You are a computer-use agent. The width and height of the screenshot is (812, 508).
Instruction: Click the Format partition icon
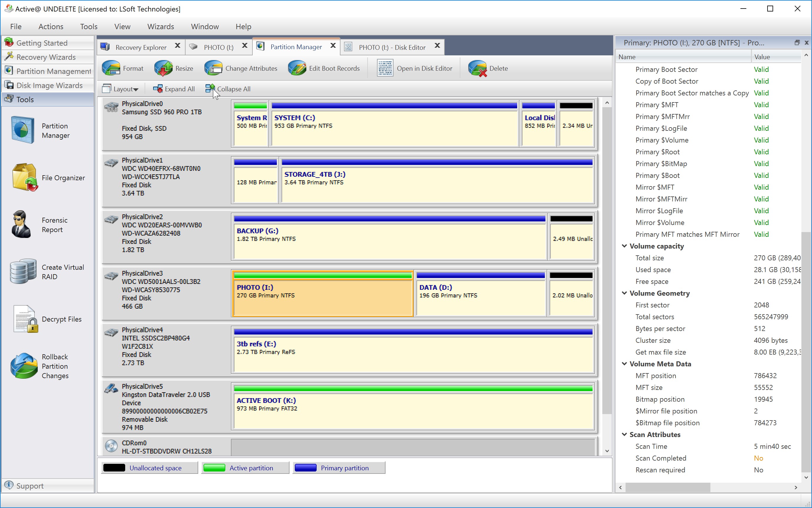click(111, 68)
